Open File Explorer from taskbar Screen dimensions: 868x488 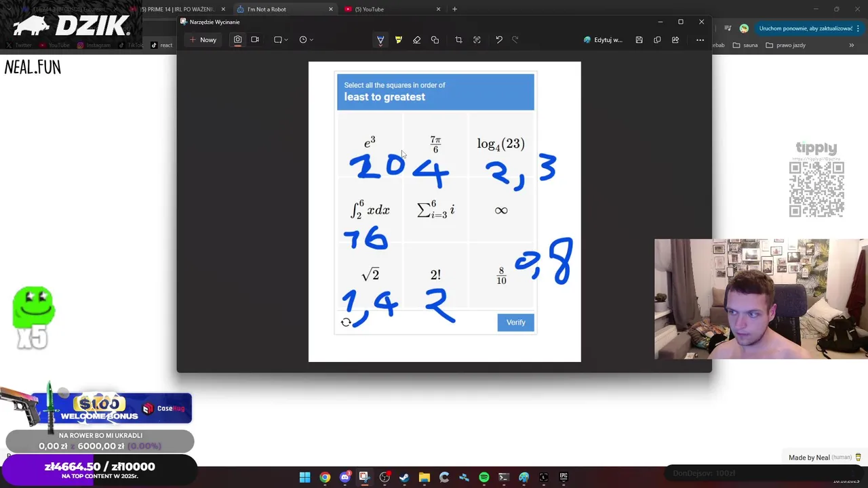[424, 477]
